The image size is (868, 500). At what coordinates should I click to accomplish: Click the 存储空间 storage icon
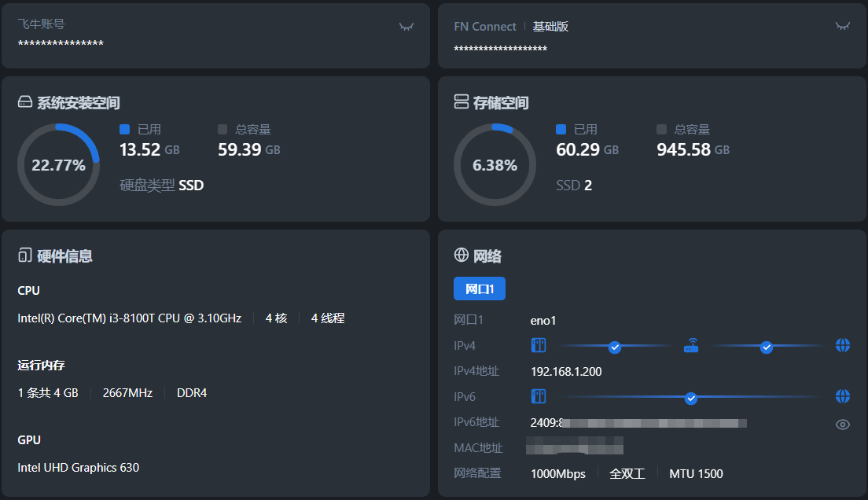462,102
